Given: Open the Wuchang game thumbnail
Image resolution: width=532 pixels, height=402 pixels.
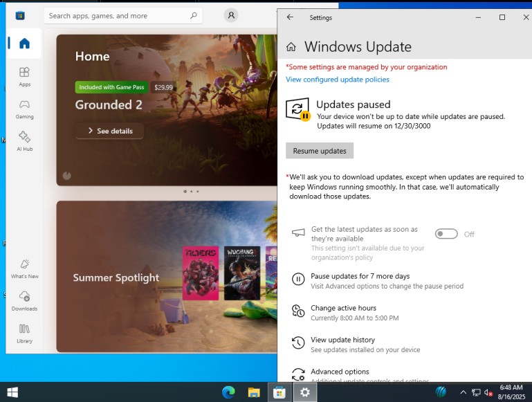Looking at the screenshot, I should [x=242, y=273].
